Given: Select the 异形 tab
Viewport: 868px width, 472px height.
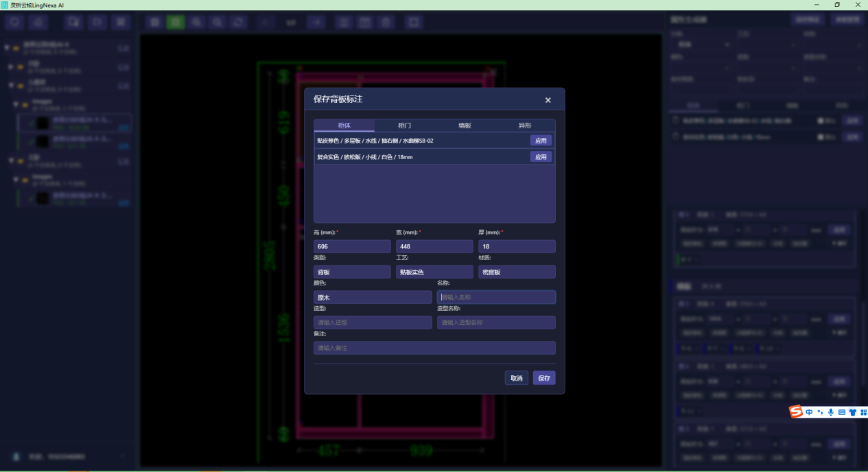Looking at the screenshot, I should pyautogui.click(x=525, y=126).
